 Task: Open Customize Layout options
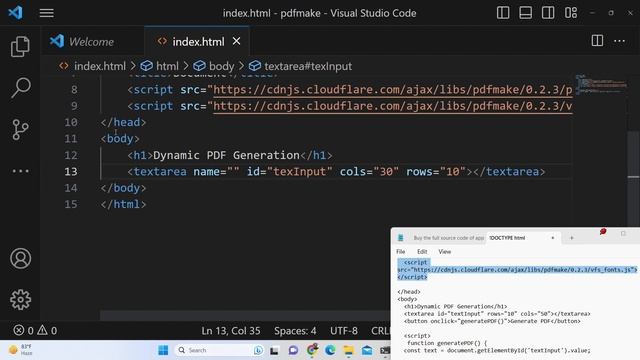coord(571,13)
